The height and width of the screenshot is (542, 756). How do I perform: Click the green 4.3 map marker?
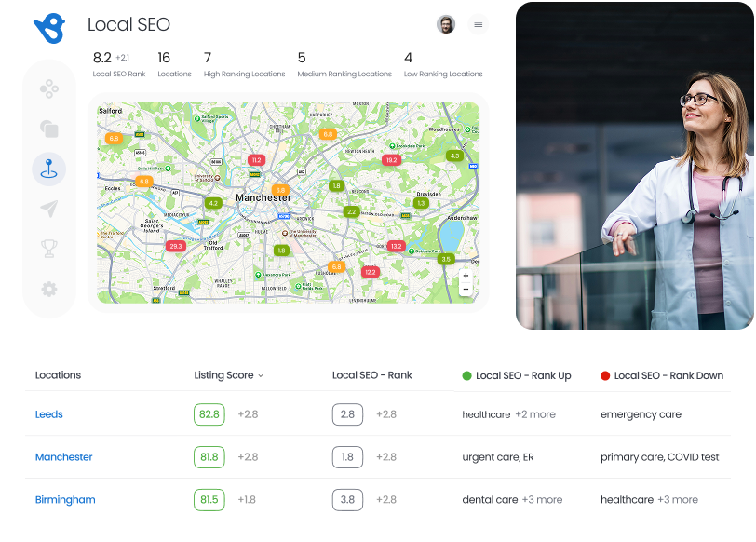[x=454, y=156]
